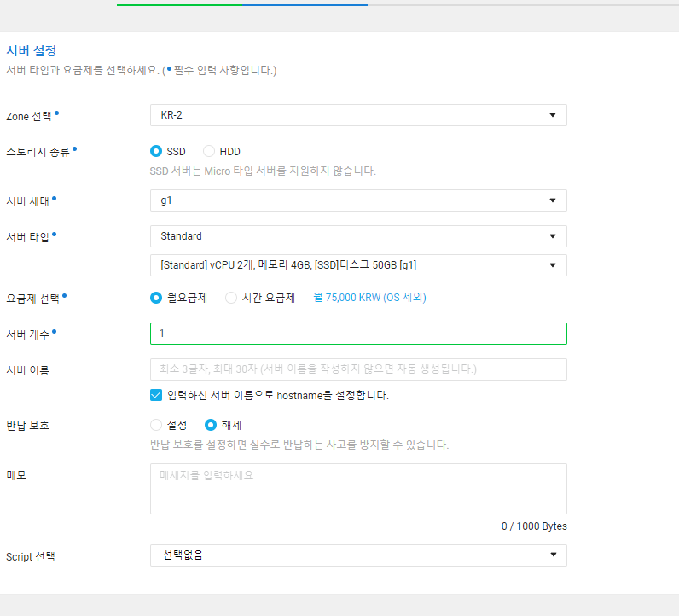Select the SSD storage radio button
The width and height of the screenshot is (679, 616).
(x=156, y=151)
